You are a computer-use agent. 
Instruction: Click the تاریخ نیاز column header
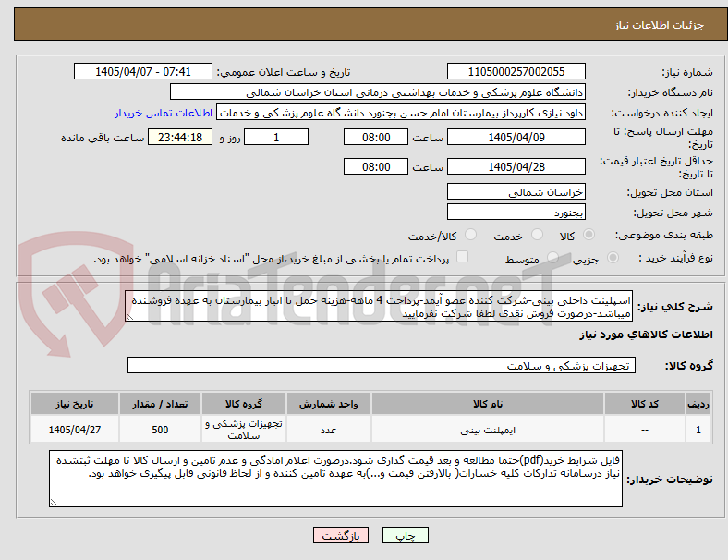pyautogui.click(x=75, y=404)
